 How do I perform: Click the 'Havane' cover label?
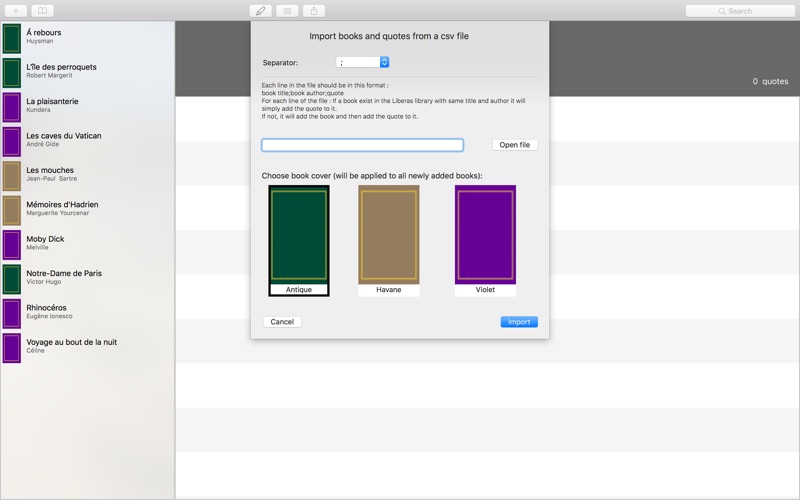coord(389,290)
